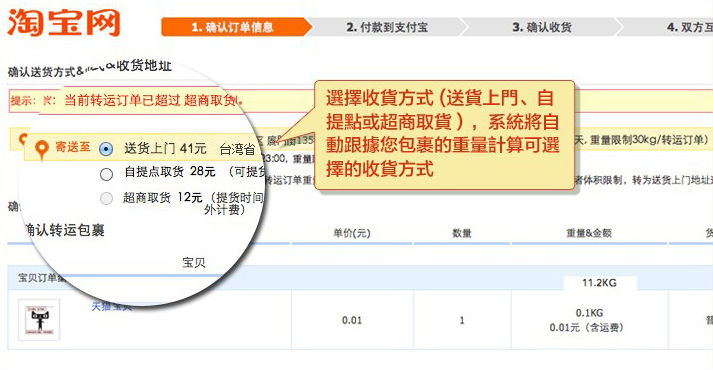Click the 转为送货上门地址 notice text
713x370 pixels.
[x=673, y=180]
